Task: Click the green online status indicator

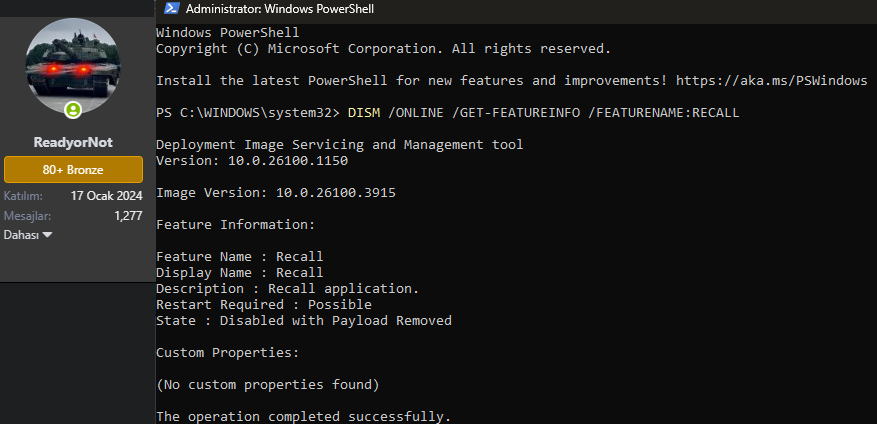Action: (72, 109)
